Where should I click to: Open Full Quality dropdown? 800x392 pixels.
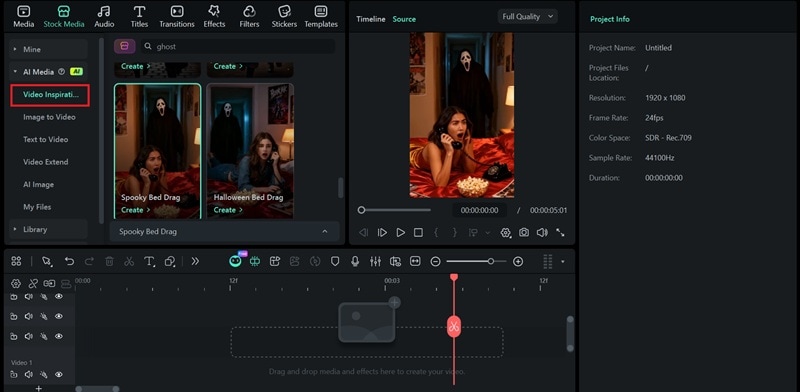pyautogui.click(x=527, y=16)
